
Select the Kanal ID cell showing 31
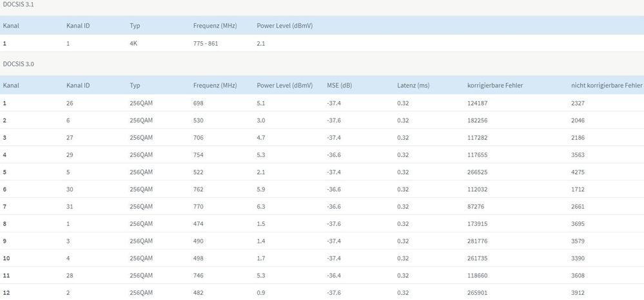click(x=70, y=207)
